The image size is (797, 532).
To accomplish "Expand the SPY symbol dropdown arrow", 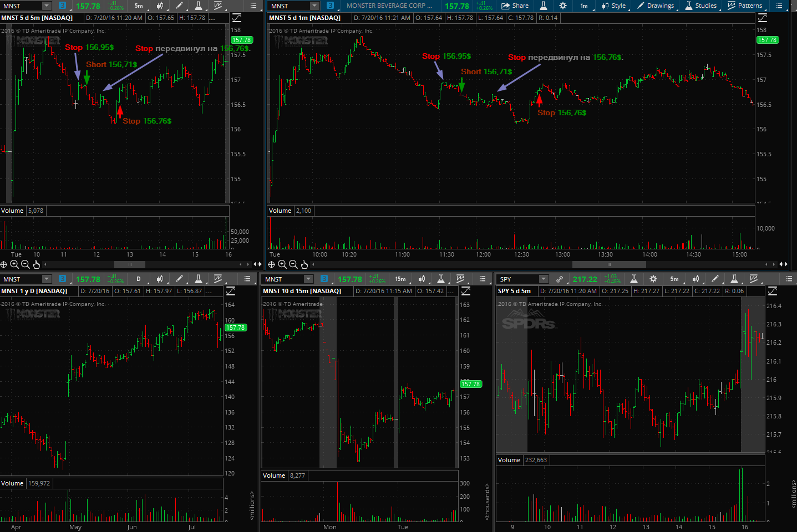I will (x=544, y=279).
